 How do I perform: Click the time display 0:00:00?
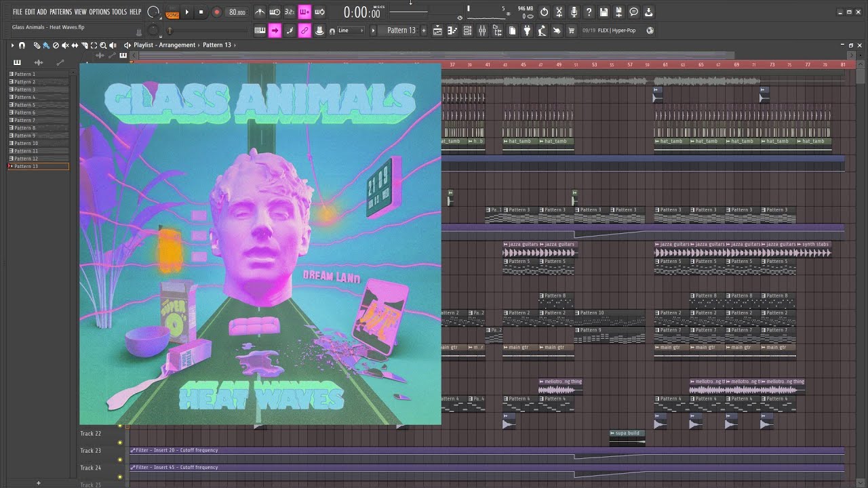[x=362, y=12]
